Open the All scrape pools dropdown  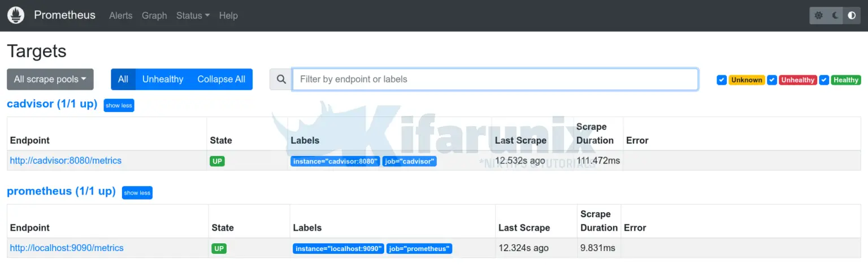[50, 80]
